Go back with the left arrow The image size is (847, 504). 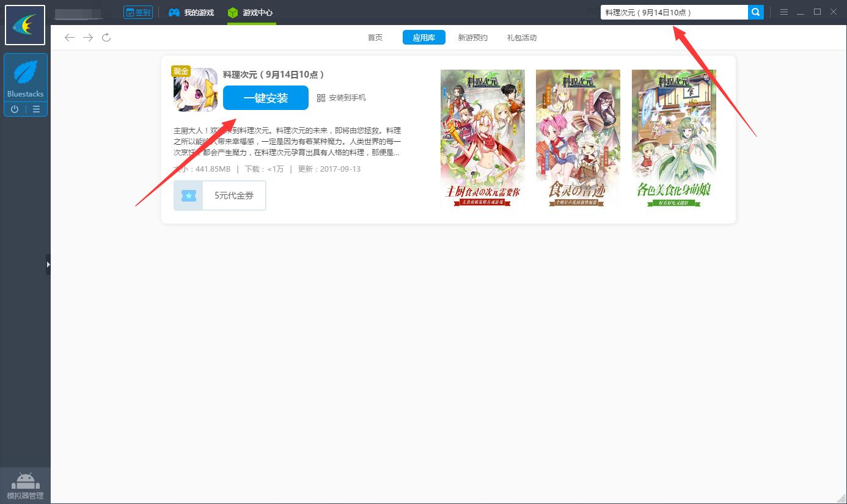[70, 38]
